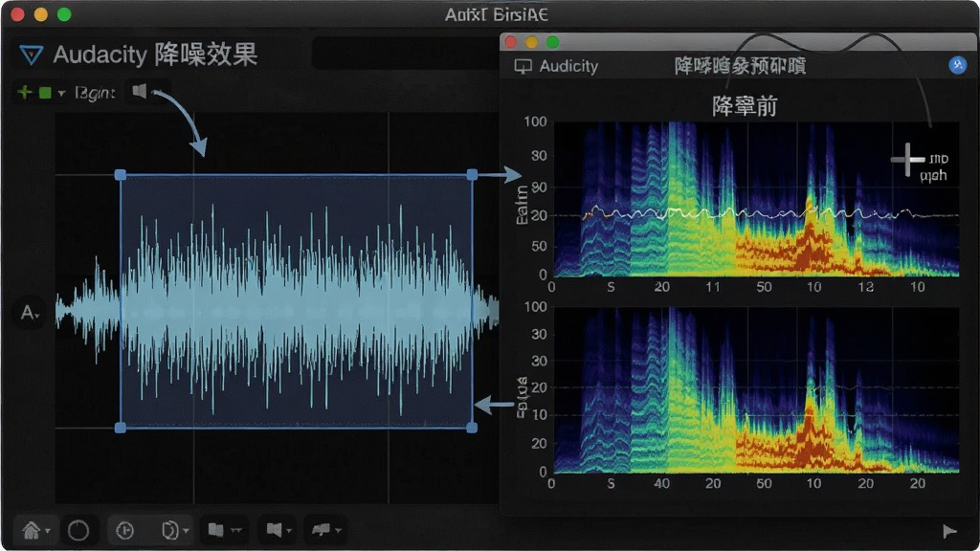Click the circular power icon in the bottom toolbar
This screenshot has width=980, height=551.
coord(78,531)
